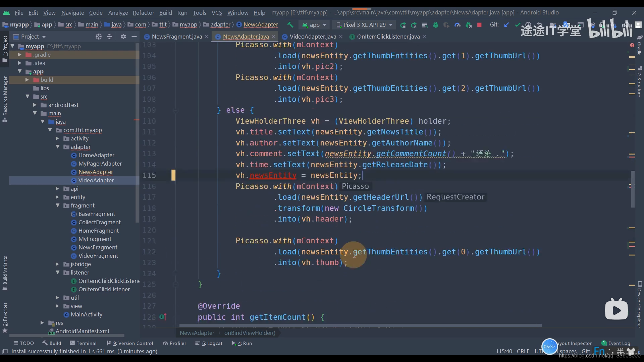This screenshot has width=644, height=362.
Task: Open the app run configuration dropdown
Action: click(314, 25)
